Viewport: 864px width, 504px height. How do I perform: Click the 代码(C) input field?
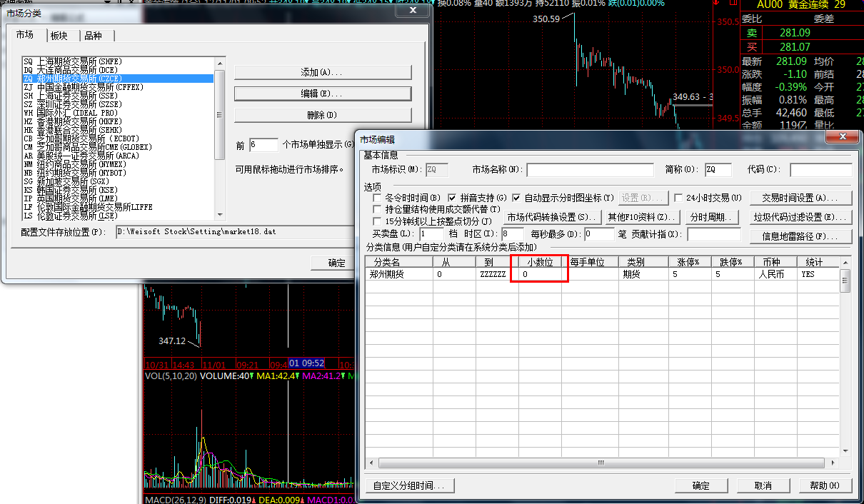tap(820, 170)
